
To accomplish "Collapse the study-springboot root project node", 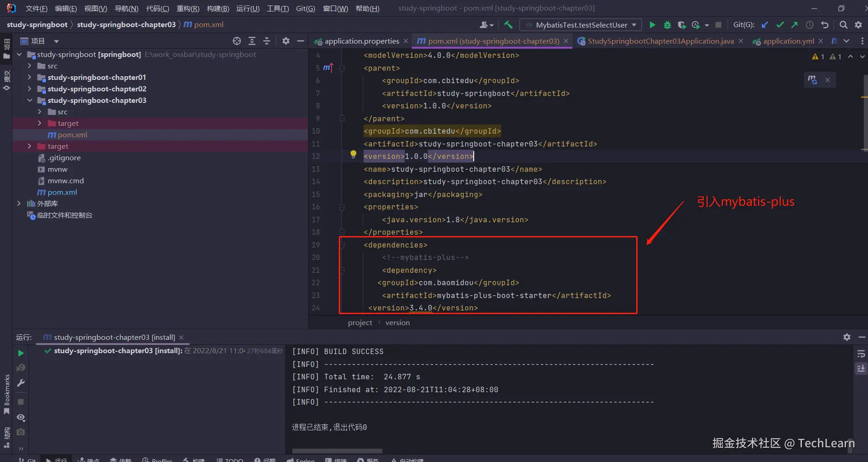I will pos(19,54).
